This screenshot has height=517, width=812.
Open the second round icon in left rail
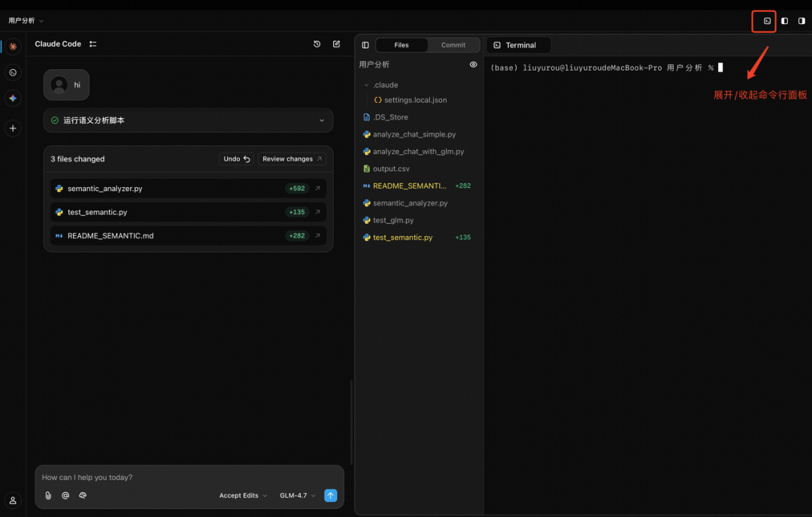(13, 72)
